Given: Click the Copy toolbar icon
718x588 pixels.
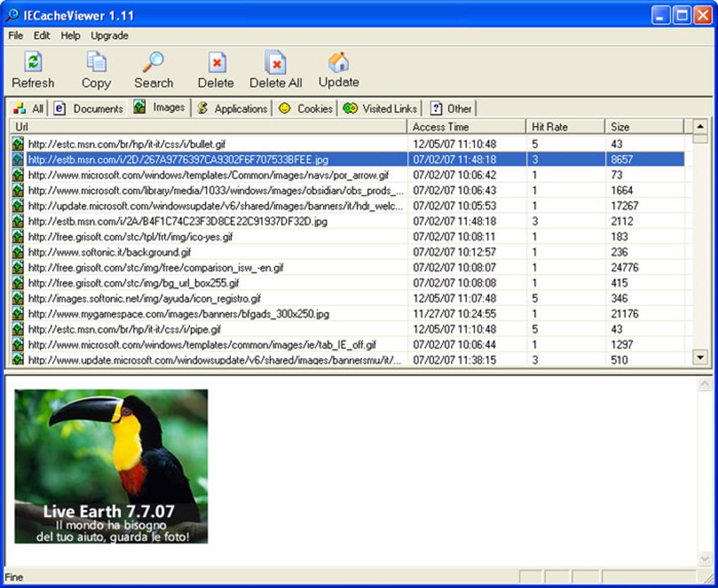Looking at the screenshot, I should 95,67.
